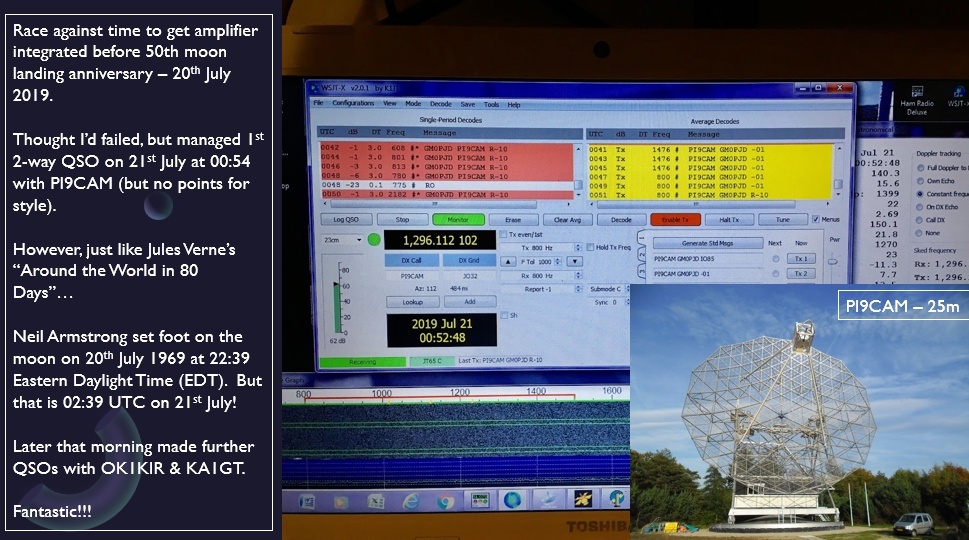Viewport: 969px width, 540px height.
Task: Click the Halt Tx button
Action: pyautogui.click(x=729, y=219)
